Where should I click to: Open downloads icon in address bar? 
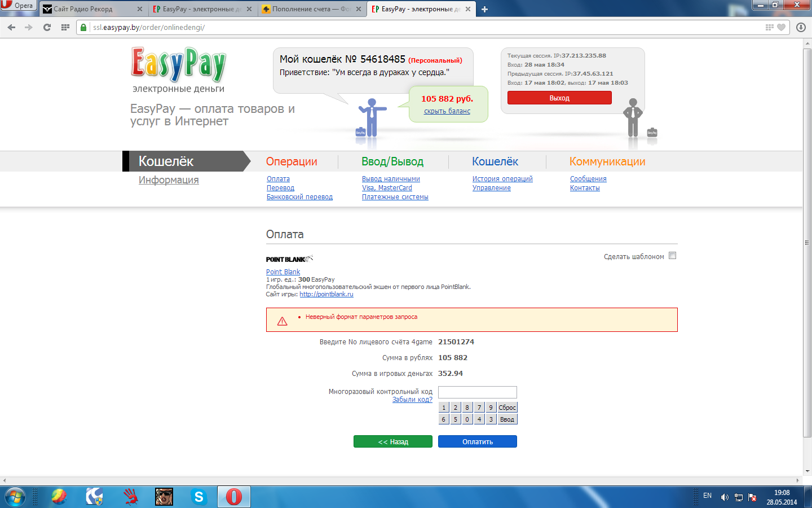coord(801,27)
